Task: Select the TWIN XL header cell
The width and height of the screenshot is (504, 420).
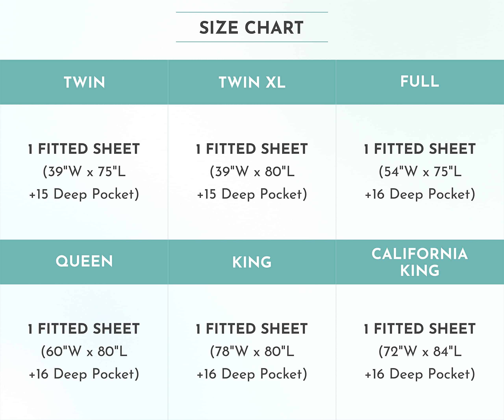Action: [252, 82]
